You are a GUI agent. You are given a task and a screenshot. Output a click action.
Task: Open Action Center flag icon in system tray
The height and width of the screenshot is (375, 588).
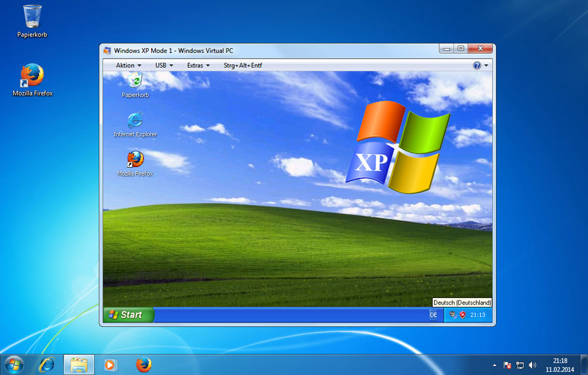point(507,365)
